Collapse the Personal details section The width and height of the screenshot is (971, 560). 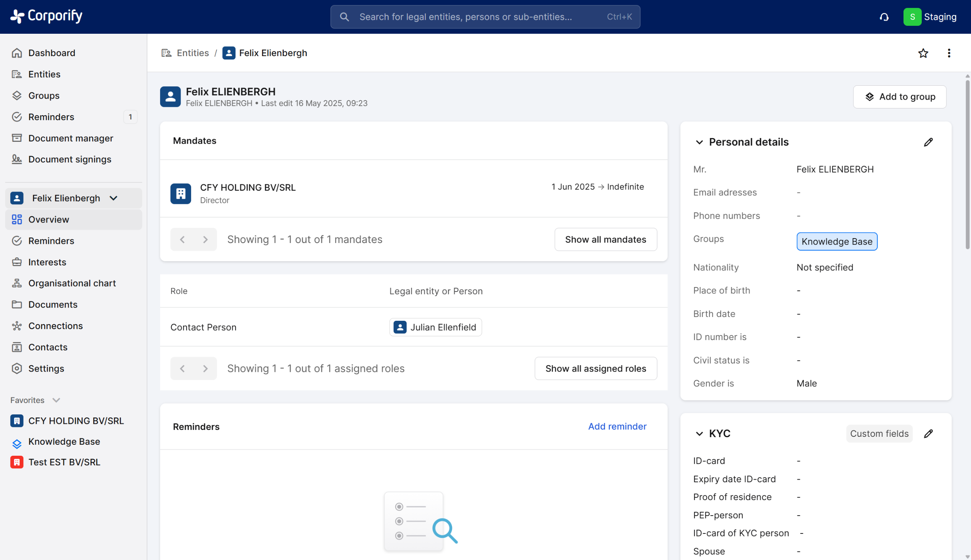coord(699,142)
